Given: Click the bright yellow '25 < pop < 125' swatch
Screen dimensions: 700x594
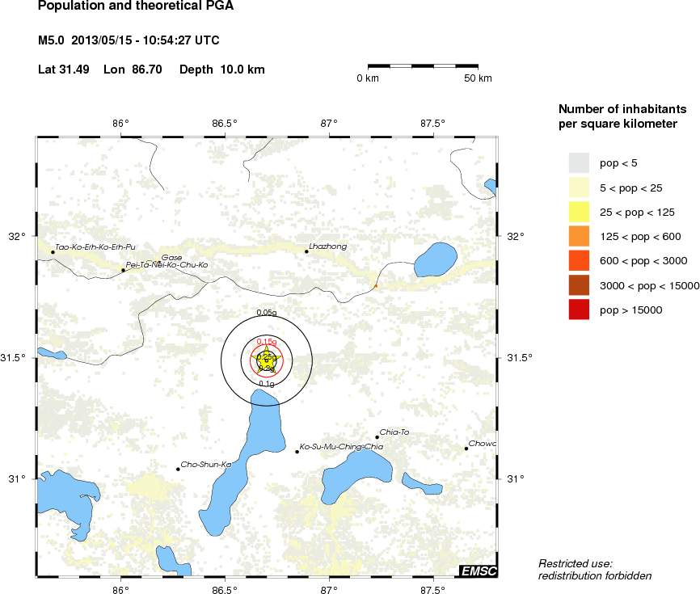Looking at the screenshot, I should (579, 212).
